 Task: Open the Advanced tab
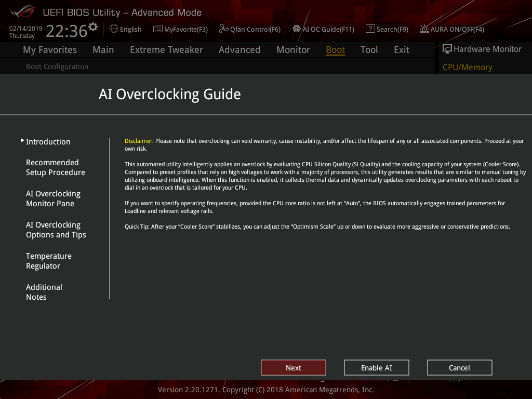tap(240, 50)
